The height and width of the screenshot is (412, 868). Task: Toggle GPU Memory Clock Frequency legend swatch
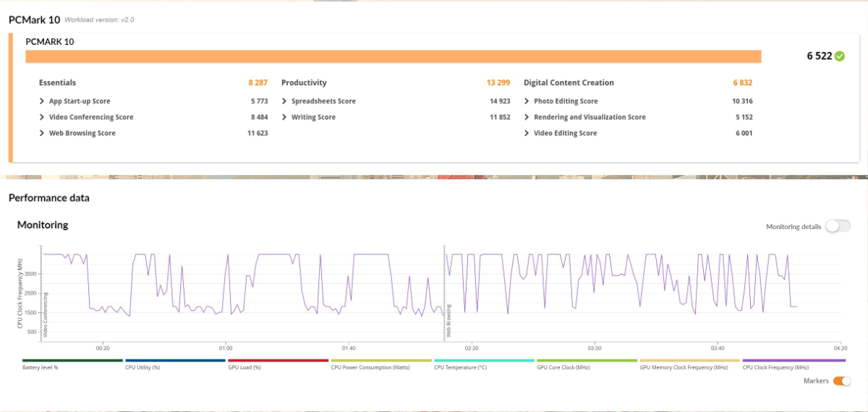[689, 360]
